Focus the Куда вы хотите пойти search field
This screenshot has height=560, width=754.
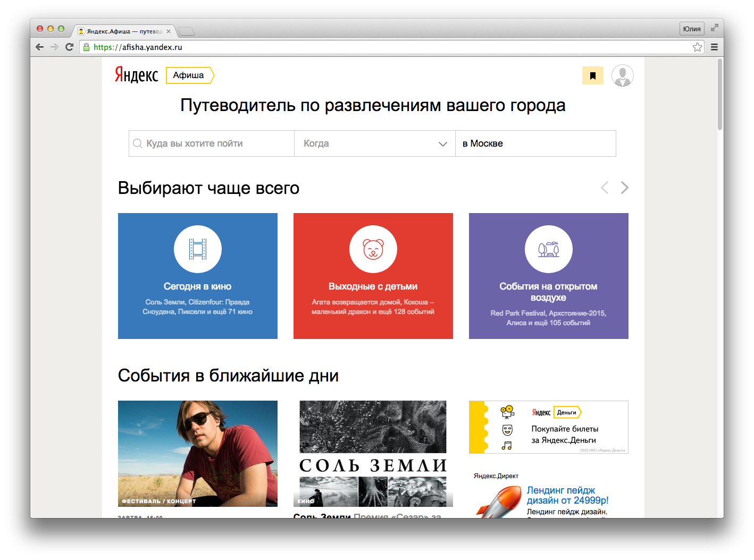click(212, 143)
